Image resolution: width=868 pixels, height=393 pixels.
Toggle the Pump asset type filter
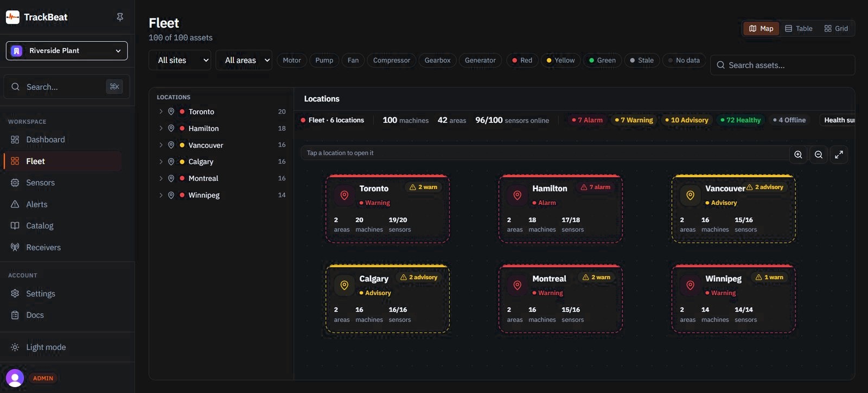(x=324, y=60)
